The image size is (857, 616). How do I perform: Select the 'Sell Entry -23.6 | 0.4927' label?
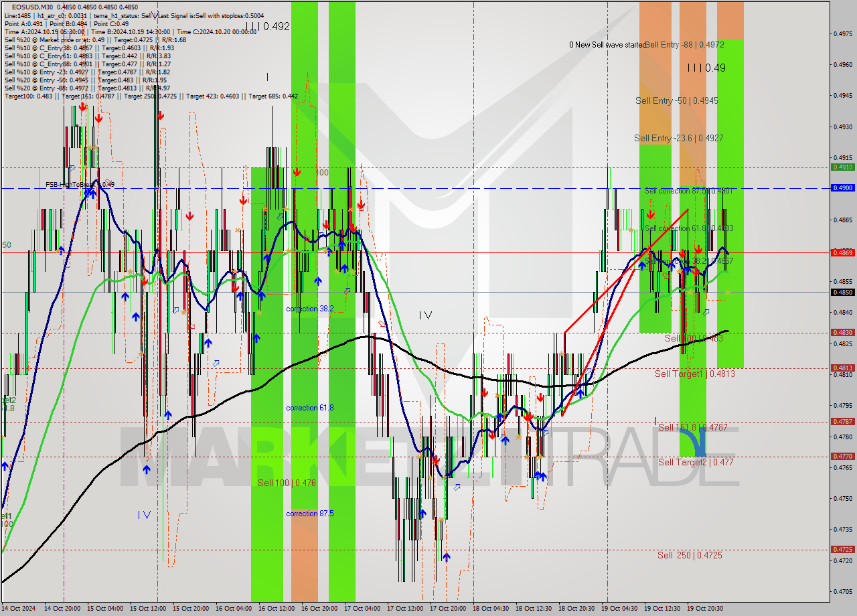678,138
